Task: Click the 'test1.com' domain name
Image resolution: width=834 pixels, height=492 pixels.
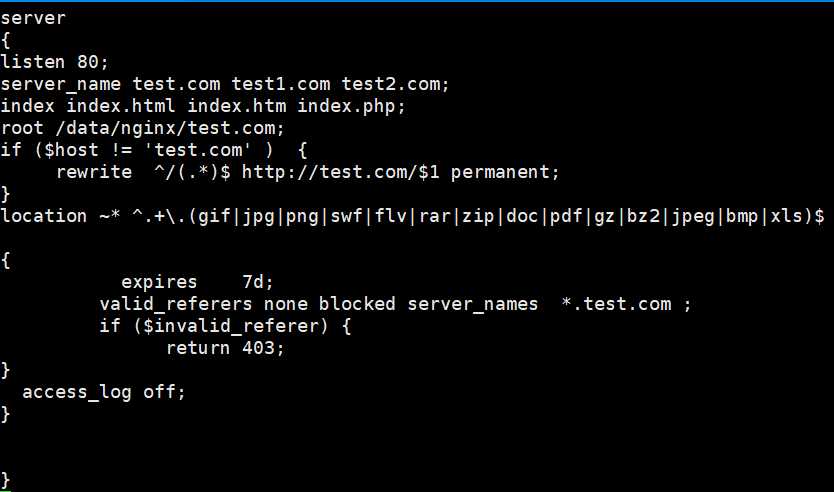Action: (280, 84)
